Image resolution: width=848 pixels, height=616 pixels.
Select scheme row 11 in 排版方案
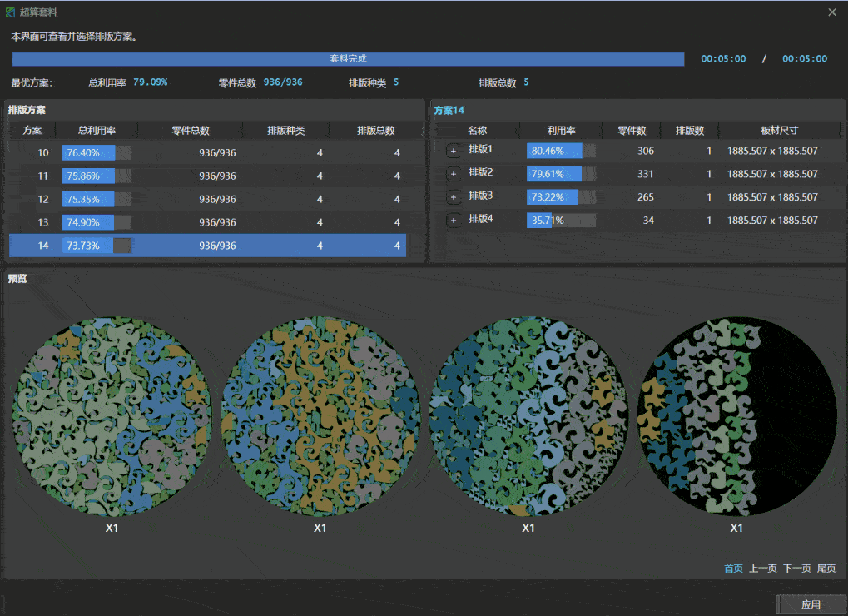point(208,176)
